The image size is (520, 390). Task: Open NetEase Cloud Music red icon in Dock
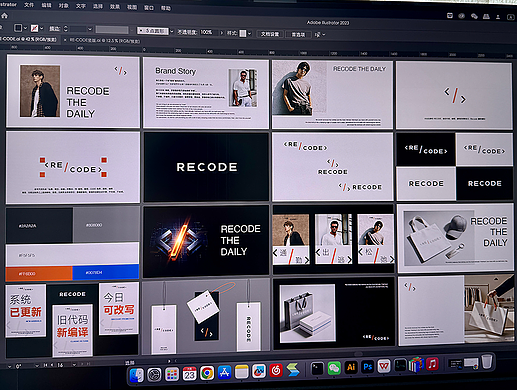(276, 370)
